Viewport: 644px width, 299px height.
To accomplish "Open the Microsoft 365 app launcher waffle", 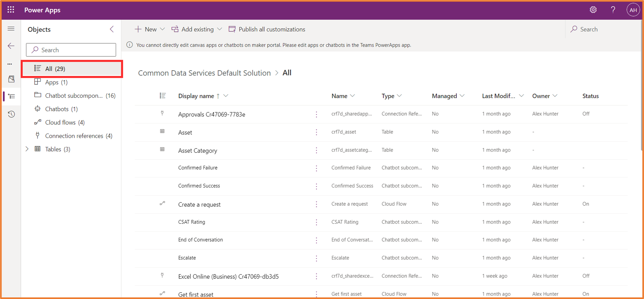I will (11, 10).
